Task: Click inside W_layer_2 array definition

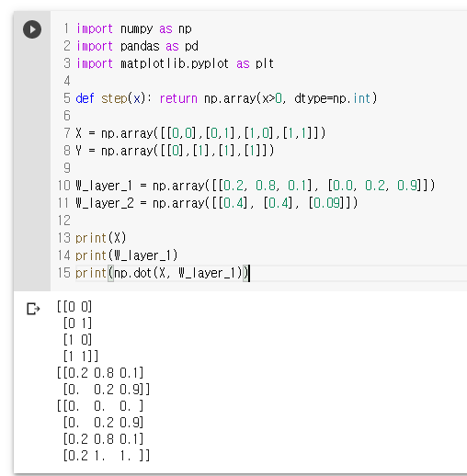Action: click(x=216, y=203)
